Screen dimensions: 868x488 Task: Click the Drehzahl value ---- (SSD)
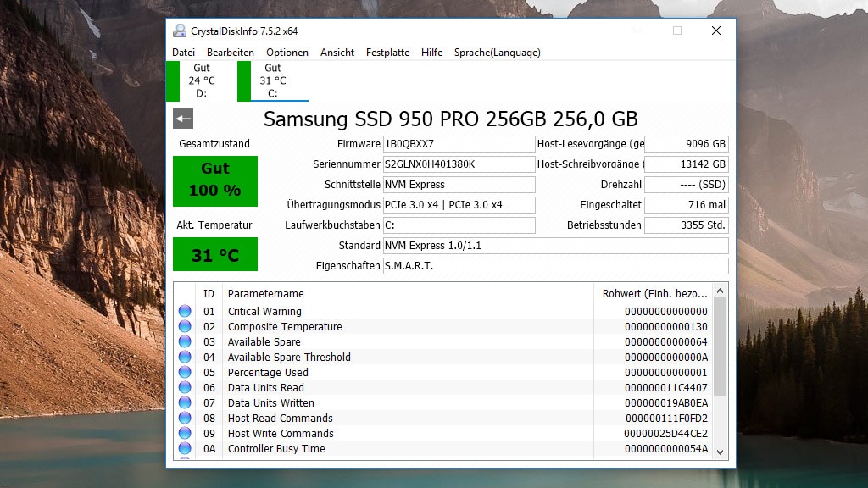pos(687,184)
